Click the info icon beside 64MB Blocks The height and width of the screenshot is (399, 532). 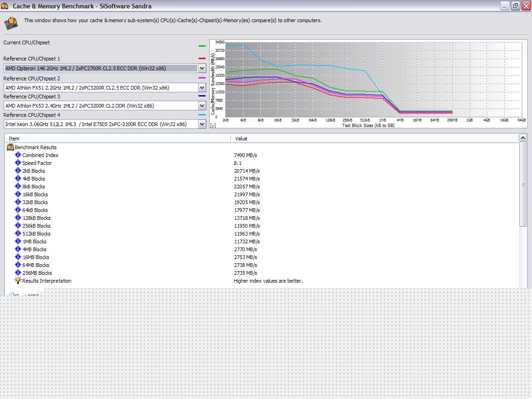point(18,265)
